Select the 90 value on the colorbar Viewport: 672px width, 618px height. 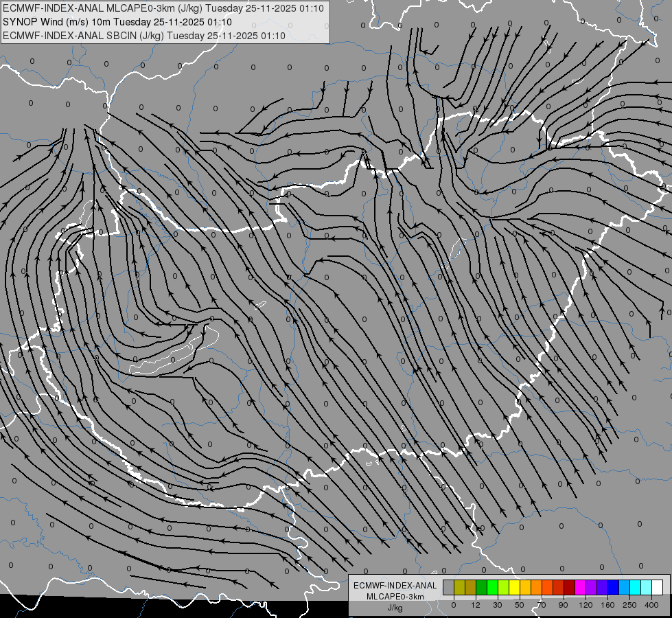click(x=563, y=605)
